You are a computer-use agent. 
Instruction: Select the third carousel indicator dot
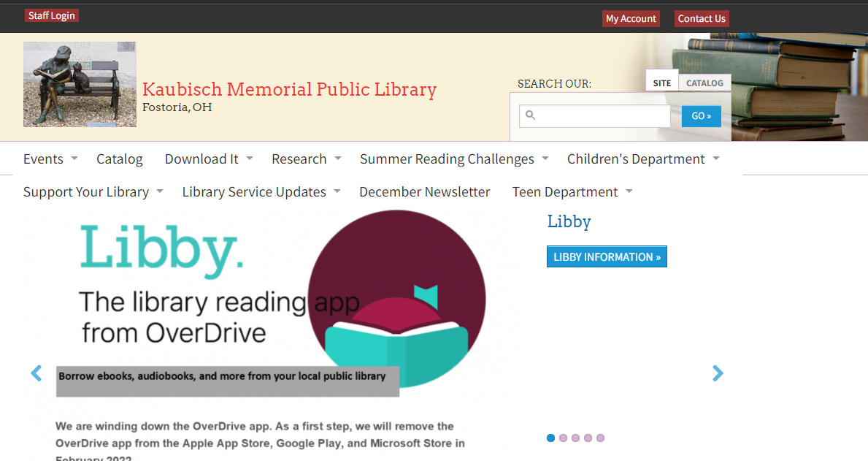(x=576, y=438)
